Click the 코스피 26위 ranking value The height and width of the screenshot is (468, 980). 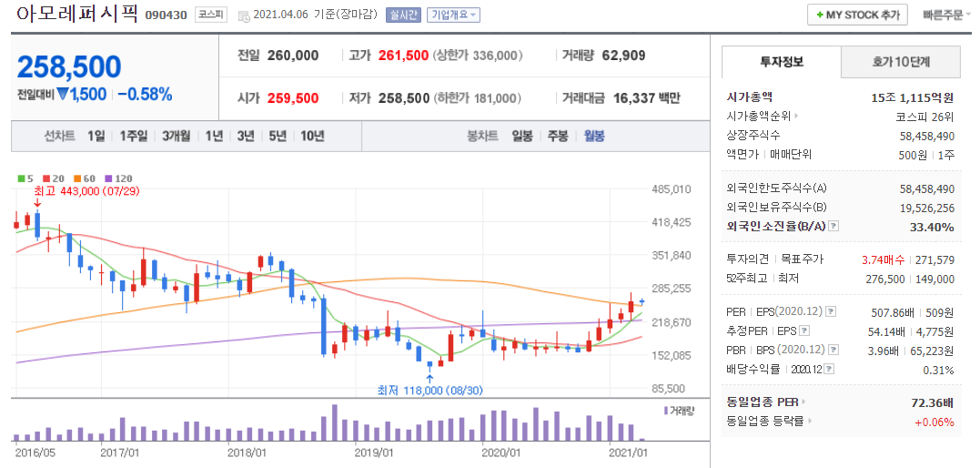click(x=925, y=117)
